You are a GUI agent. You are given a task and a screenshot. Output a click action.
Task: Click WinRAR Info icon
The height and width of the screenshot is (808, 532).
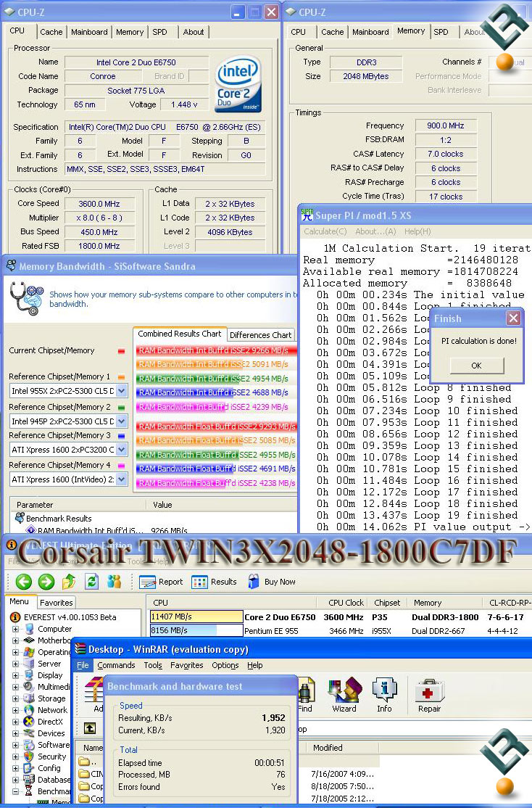point(384,696)
